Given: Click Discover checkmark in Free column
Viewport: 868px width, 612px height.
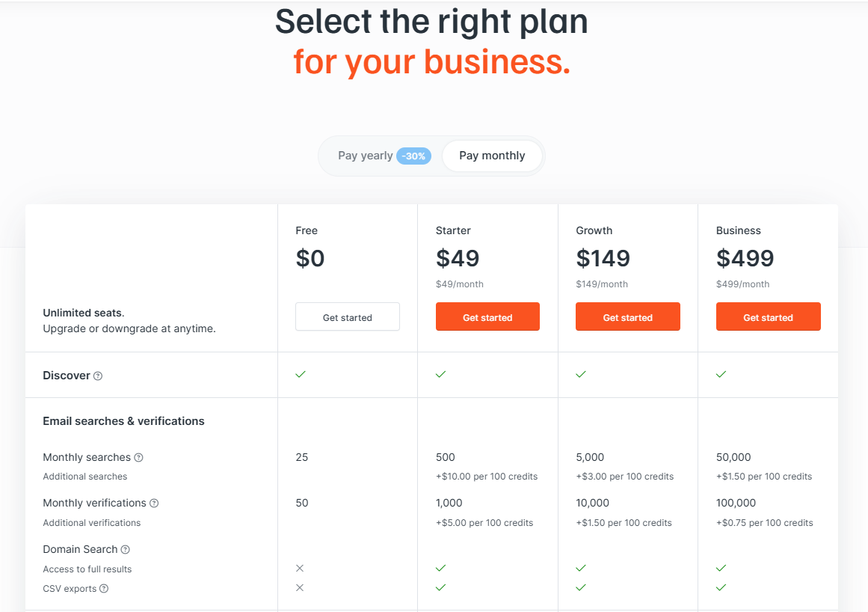Looking at the screenshot, I should (301, 374).
